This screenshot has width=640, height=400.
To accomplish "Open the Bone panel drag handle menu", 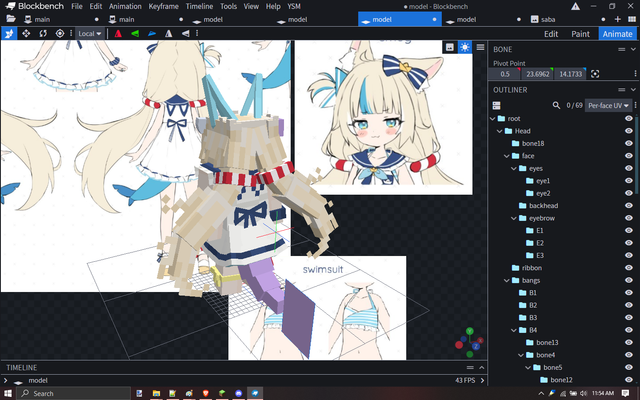I will point(622,49).
